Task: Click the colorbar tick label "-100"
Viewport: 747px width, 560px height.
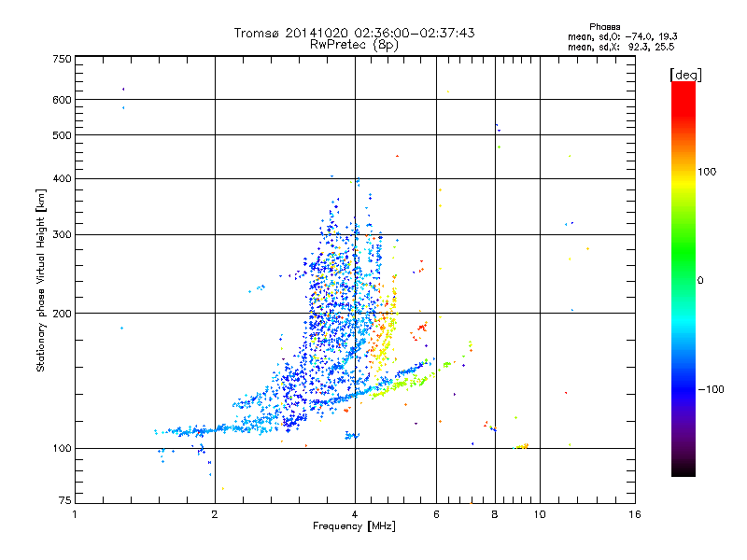Action: (x=711, y=389)
